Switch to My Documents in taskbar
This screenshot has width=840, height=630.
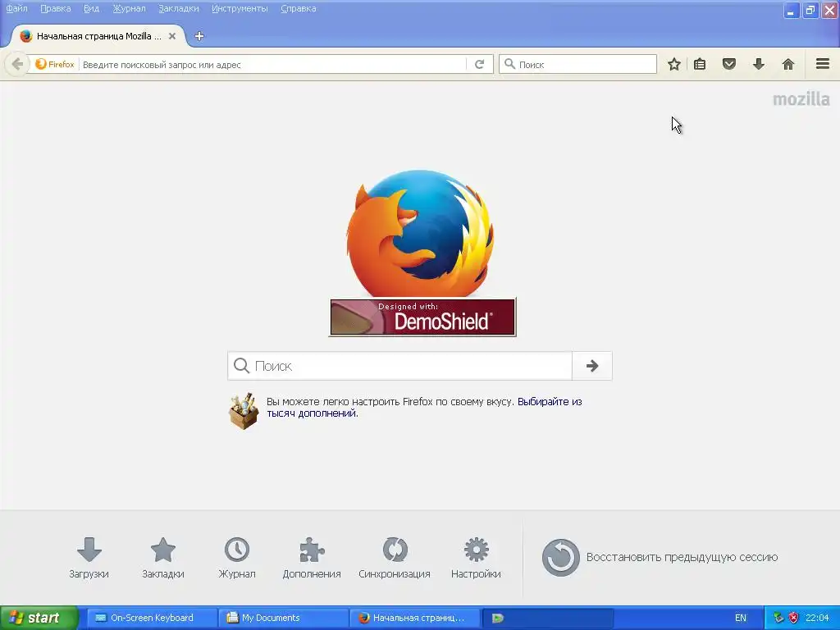tap(283, 618)
